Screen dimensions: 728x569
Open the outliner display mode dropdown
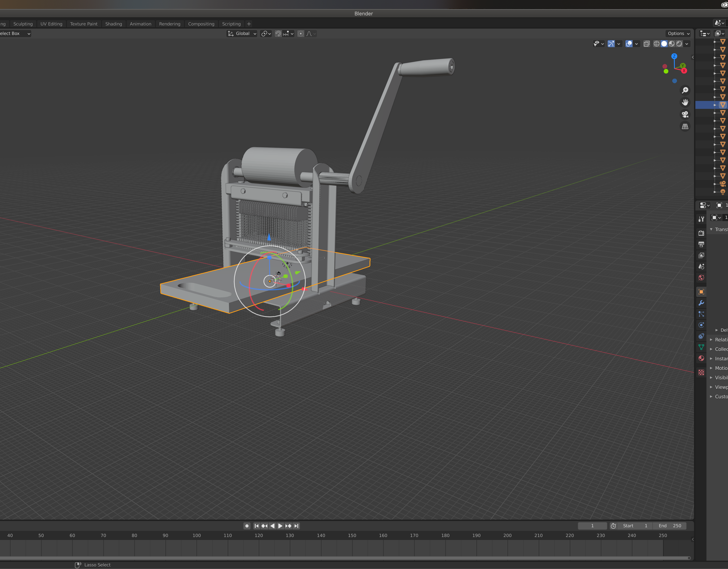coord(720,34)
